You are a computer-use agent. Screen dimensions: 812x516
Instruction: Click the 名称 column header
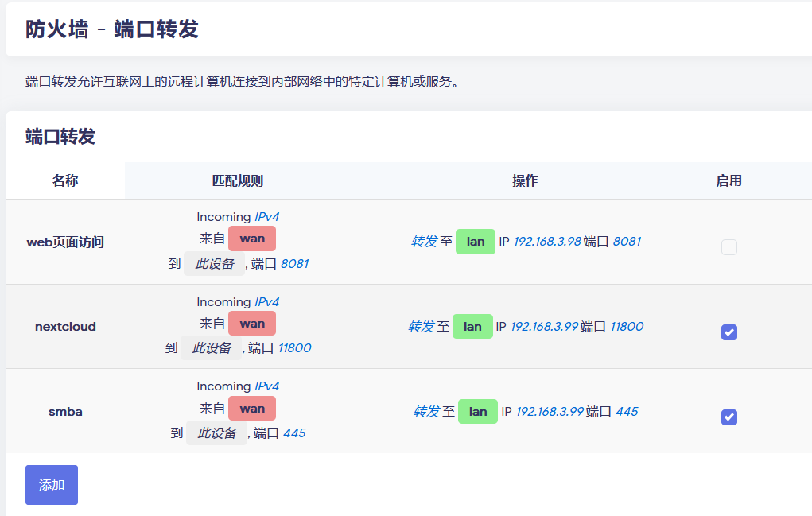[x=65, y=181]
